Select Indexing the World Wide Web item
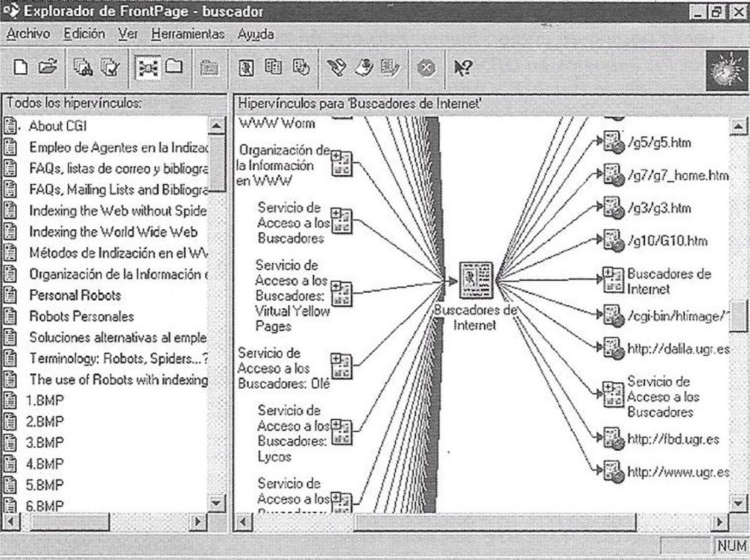 pos(113,232)
